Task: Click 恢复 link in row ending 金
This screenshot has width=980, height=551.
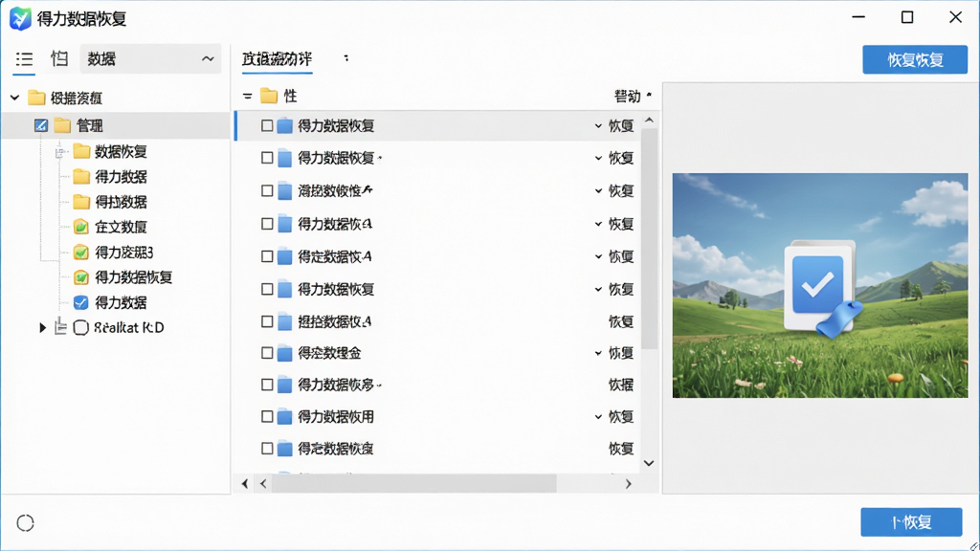Action: pyautogui.click(x=621, y=353)
